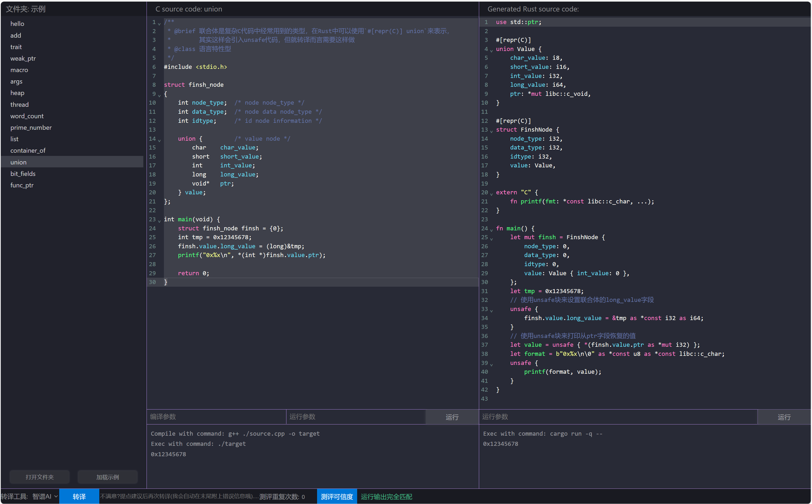Open the trait example
Viewport: 812px width, 504px height.
(x=72, y=47)
